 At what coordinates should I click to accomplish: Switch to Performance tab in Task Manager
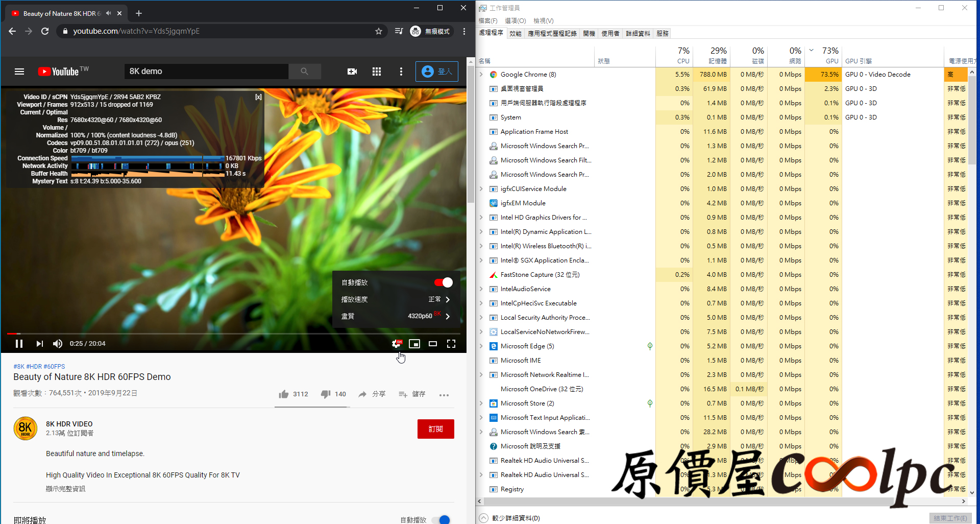coord(516,34)
